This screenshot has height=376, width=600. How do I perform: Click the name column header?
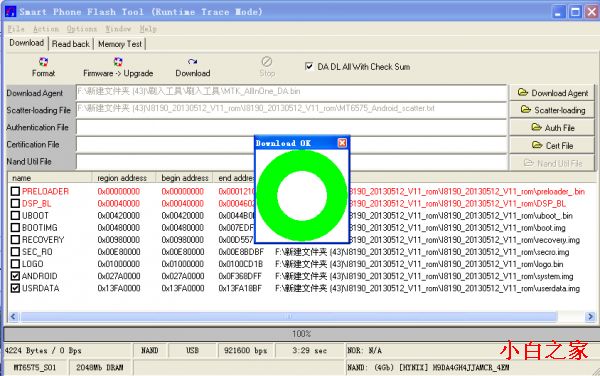(x=49, y=178)
